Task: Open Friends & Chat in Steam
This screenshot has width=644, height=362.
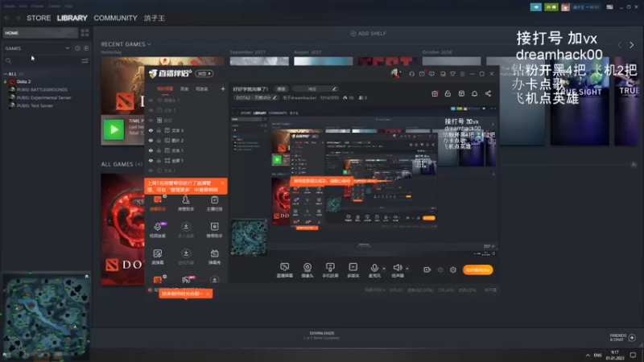Action: click(x=622, y=337)
